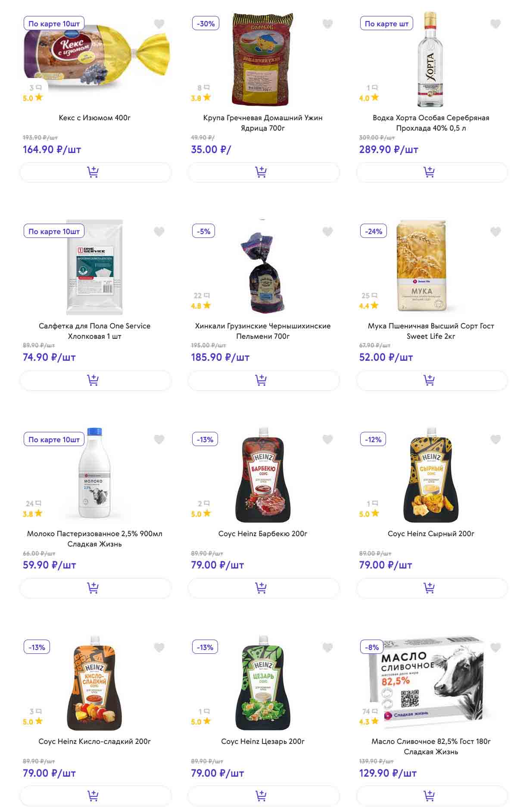517x812 pixels.
Task: Click the Масло Сливочное package image
Action: coord(431,682)
